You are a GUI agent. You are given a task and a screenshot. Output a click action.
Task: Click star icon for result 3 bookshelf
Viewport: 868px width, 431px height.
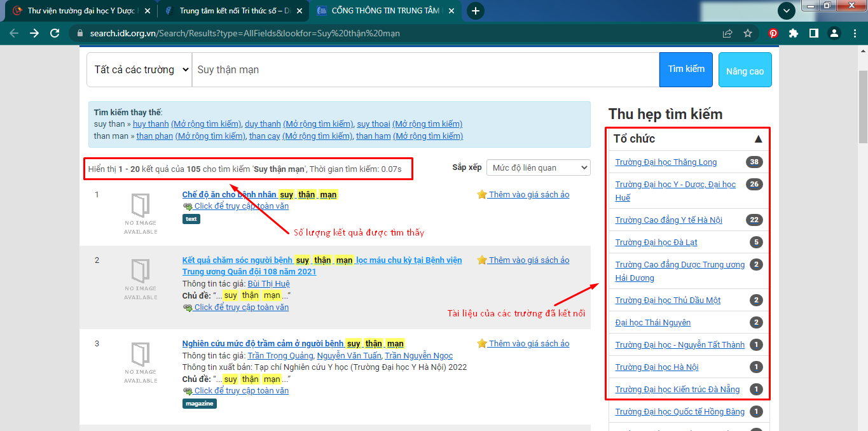(481, 344)
